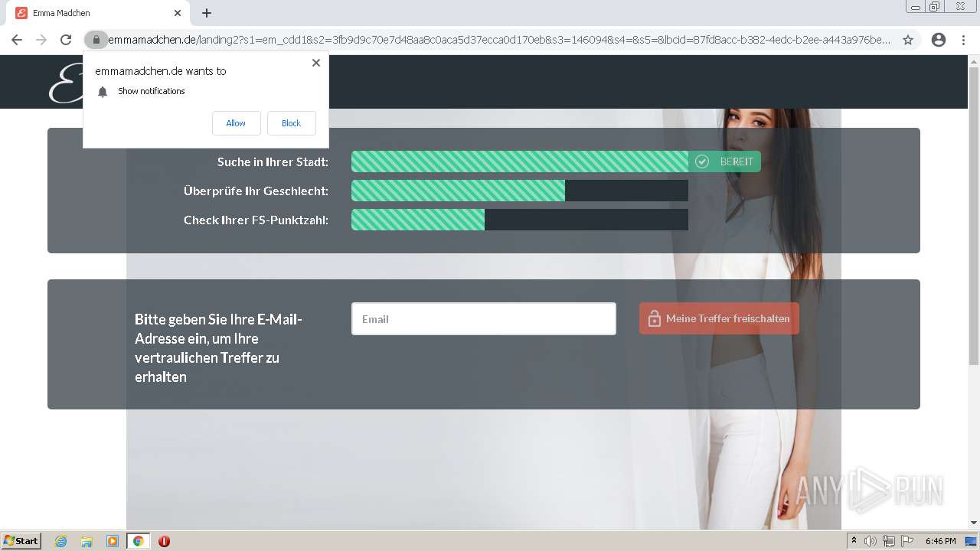Click the Überprüfe Ihr Geschlecht label
This screenshot has height=551, width=980.
pos(256,191)
